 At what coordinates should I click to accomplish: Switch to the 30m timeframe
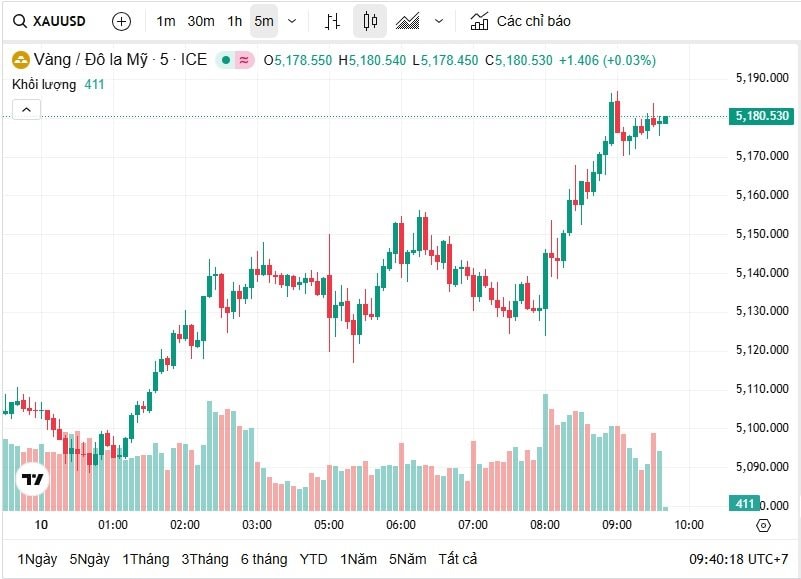click(x=200, y=21)
